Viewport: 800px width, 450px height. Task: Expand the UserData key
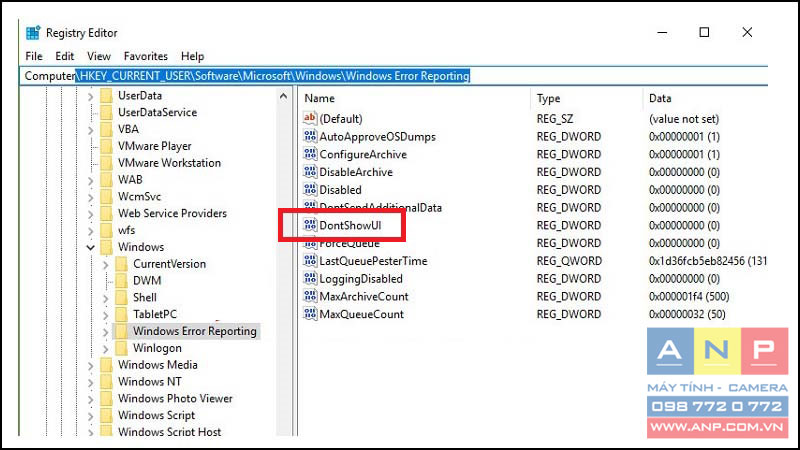point(90,96)
